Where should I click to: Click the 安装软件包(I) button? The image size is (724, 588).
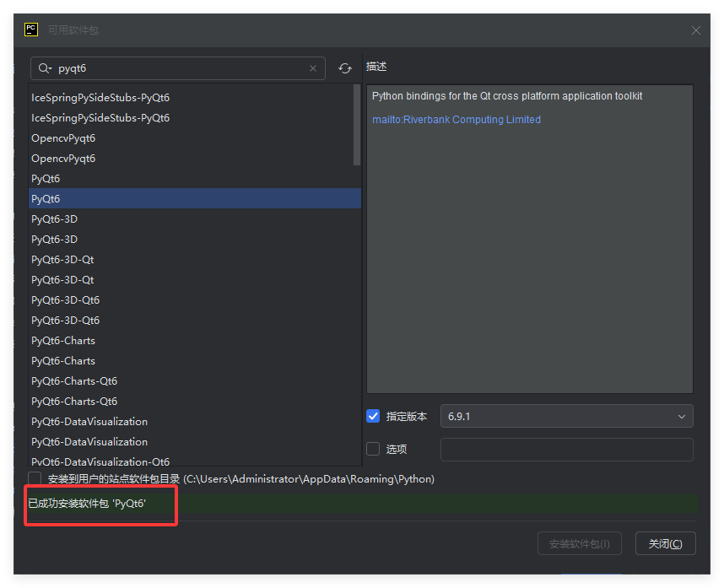[580, 543]
